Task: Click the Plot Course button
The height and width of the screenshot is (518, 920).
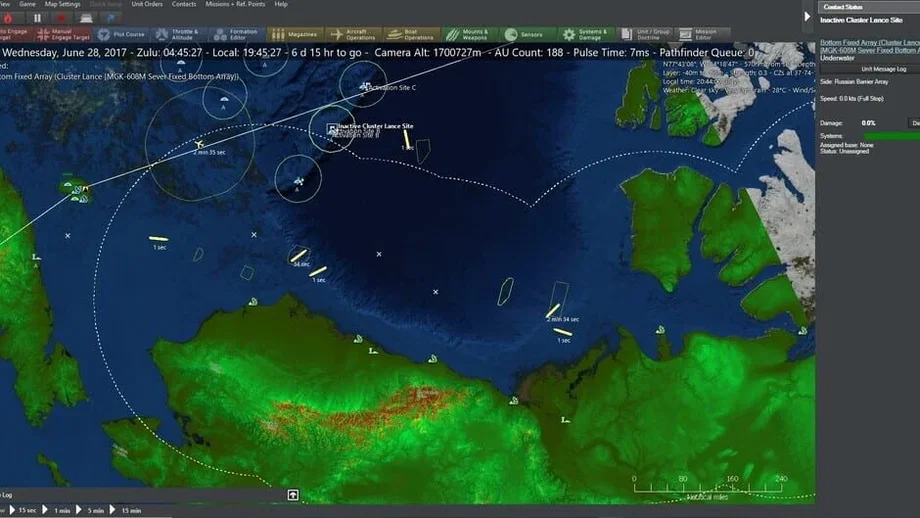Action: (121, 35)
